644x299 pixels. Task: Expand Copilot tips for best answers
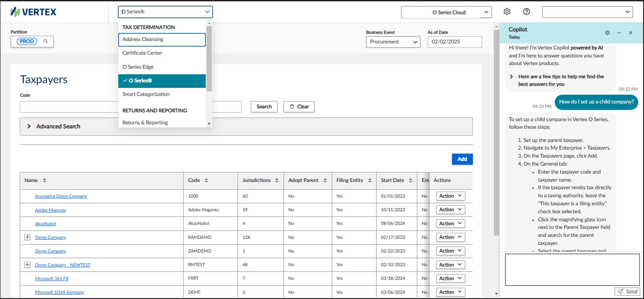click(511, 77)
